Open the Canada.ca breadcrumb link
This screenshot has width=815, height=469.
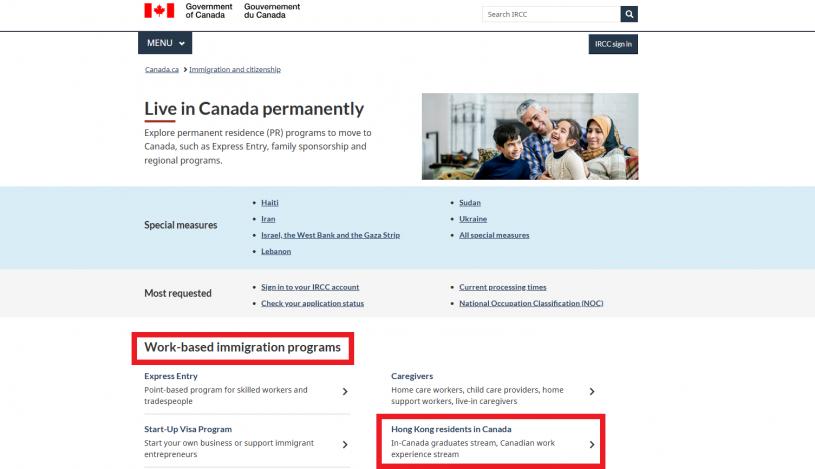click(162, 70)
